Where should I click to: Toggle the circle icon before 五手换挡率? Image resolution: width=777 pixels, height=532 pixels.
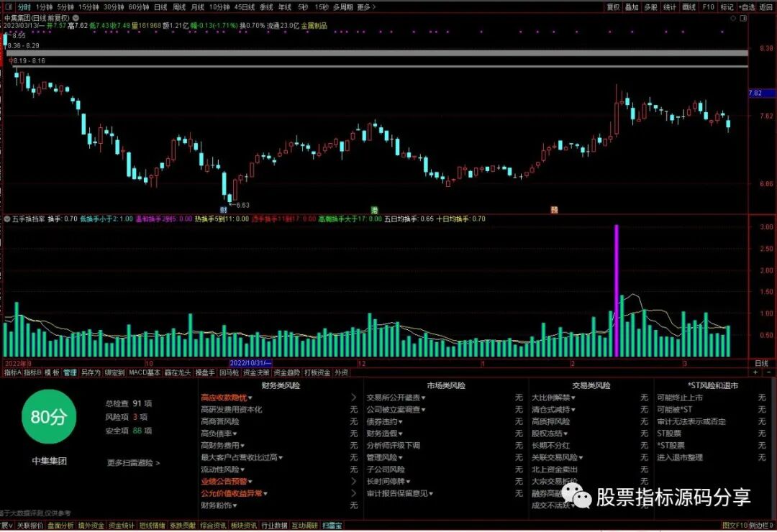(7, 219)
